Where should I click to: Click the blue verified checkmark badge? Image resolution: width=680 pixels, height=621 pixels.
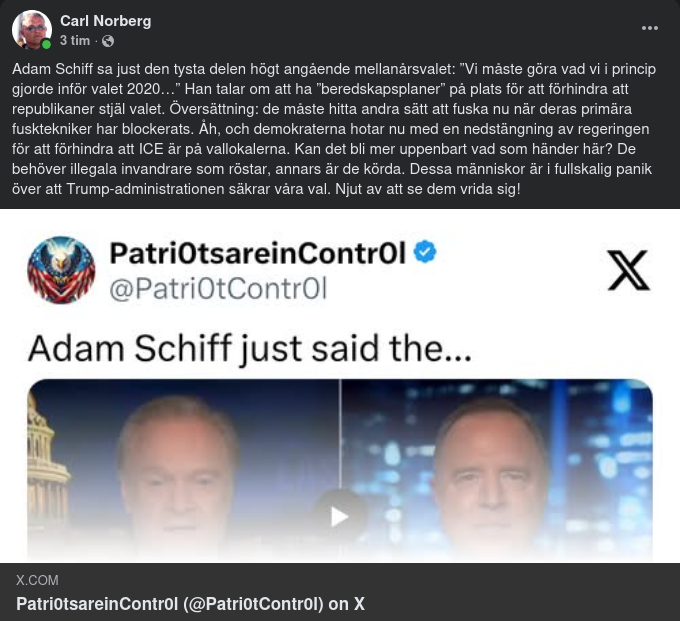[425, 252]
